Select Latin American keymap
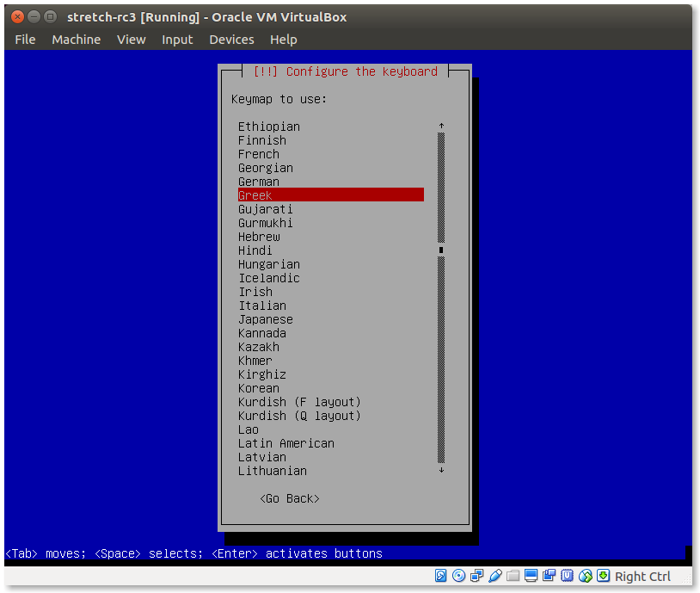The height and width of the screenshot is (593, 700). (286, 443)
